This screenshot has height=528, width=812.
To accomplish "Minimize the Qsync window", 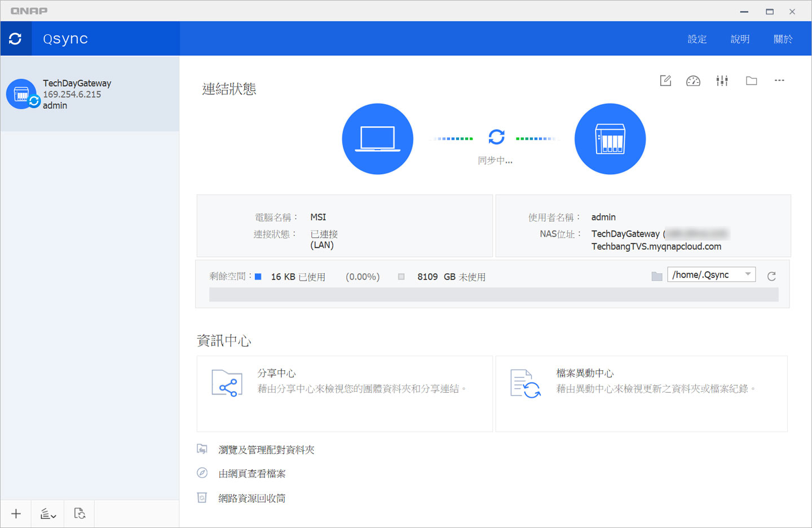I will pos(744,11).
